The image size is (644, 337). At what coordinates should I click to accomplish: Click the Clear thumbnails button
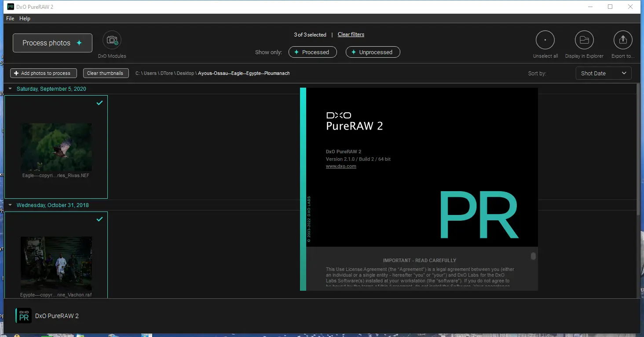(105, 73)
